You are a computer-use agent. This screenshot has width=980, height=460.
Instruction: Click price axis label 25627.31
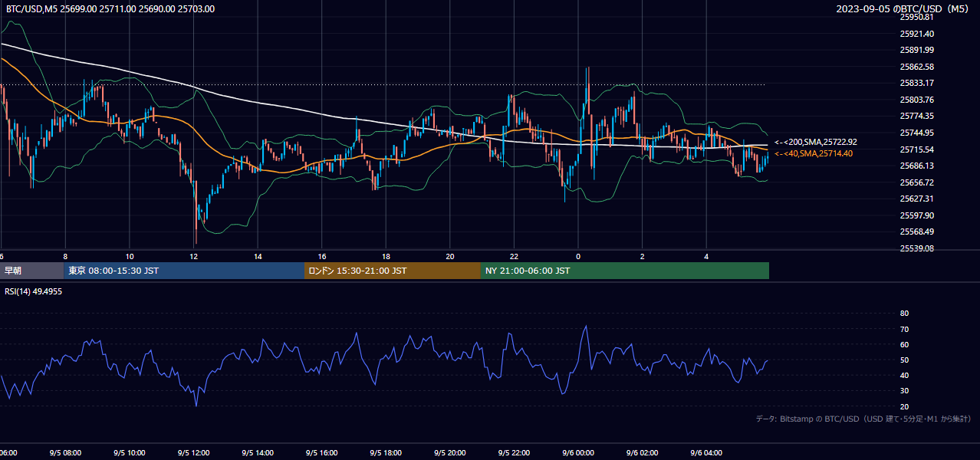pyautogui.click(x=917, y=199)
